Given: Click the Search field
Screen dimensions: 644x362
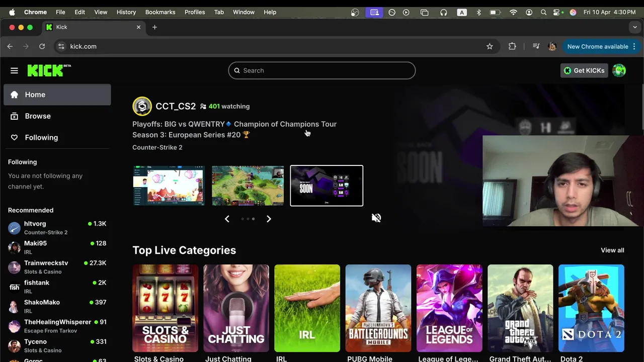Looking at the screenshot, I should [322, 70].
